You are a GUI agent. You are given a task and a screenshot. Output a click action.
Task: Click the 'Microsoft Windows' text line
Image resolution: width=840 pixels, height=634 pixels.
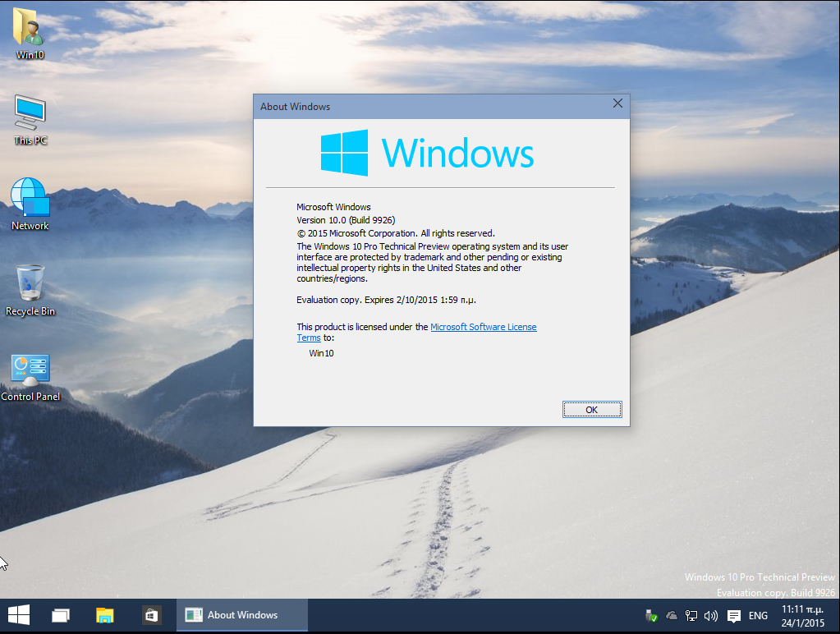tap(333, 207)
